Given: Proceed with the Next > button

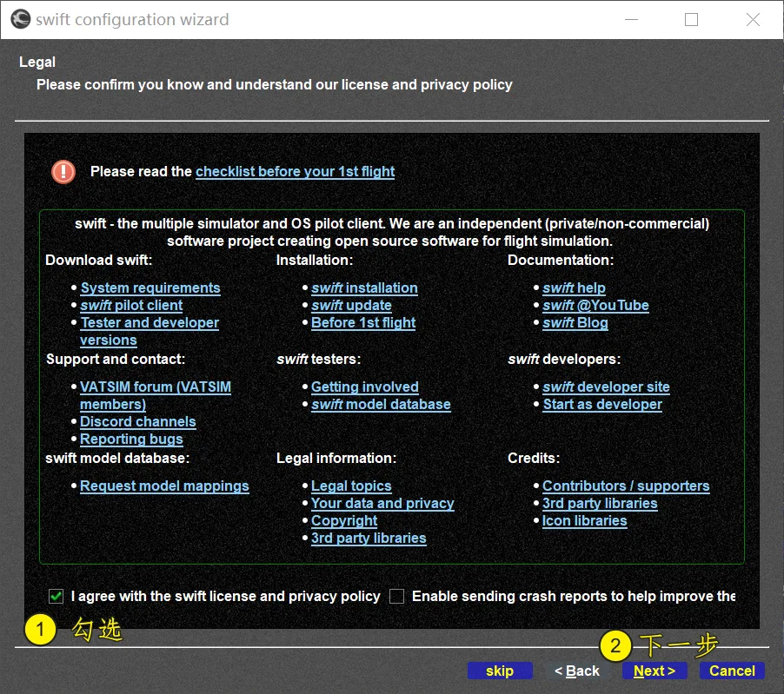Looking at the screenshot, I should coord(654,671).
